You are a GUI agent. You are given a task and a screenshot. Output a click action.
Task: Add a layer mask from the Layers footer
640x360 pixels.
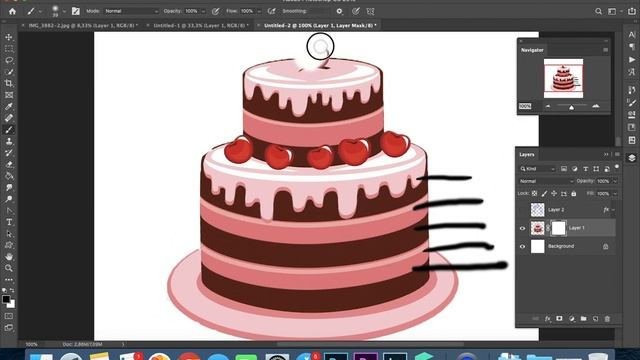pyautogui.click(x=559, y=319)
